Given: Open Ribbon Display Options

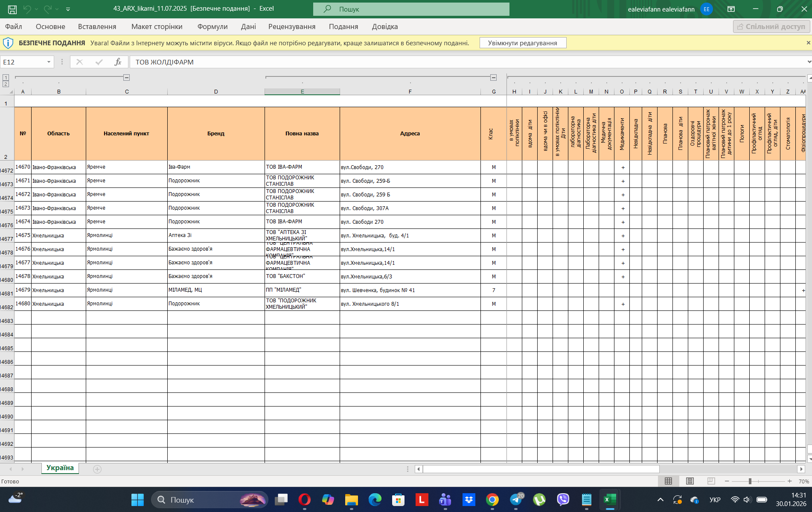Looking at the screenshot, I should [x=731, y=9].
